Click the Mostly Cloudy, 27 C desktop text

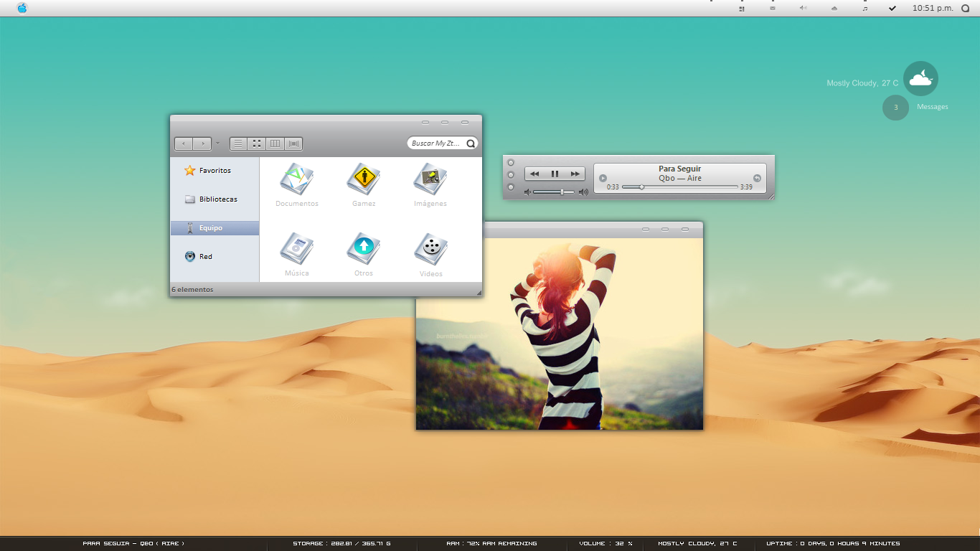point(862,83)
